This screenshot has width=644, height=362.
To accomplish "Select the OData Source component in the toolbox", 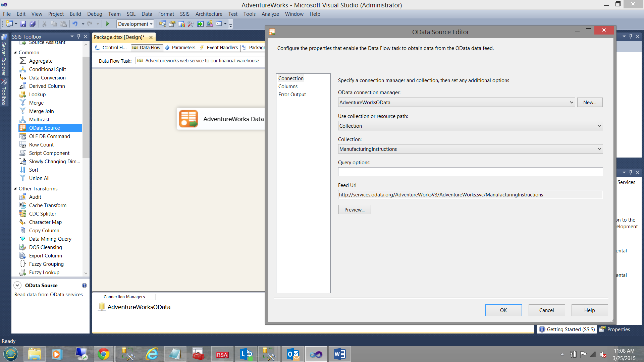I will click(44, 128).
